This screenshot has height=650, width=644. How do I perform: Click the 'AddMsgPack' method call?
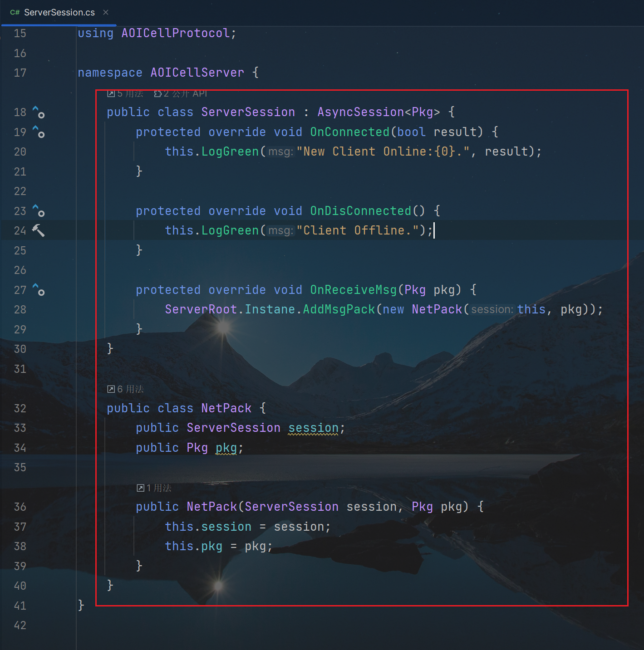[x=339, y=309]
